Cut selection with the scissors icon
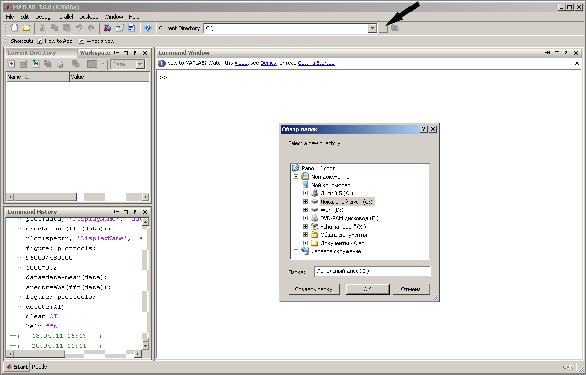 (x=42, y=28)
